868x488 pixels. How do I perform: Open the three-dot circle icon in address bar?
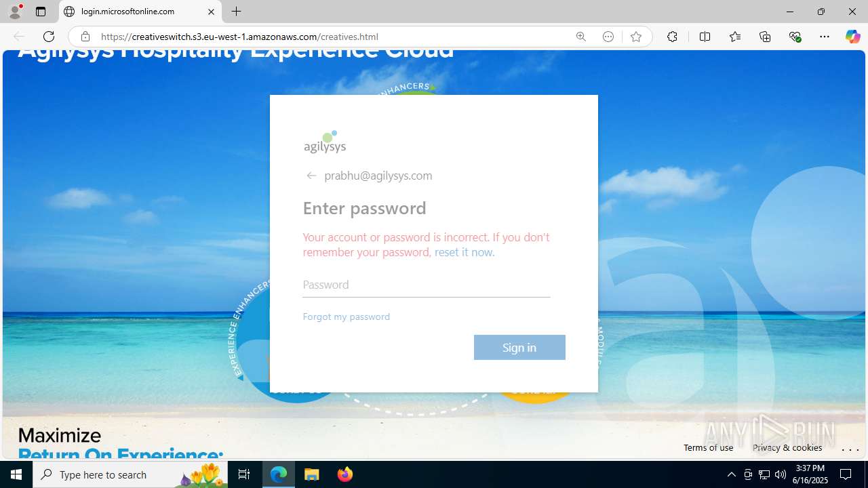[608, 37]
